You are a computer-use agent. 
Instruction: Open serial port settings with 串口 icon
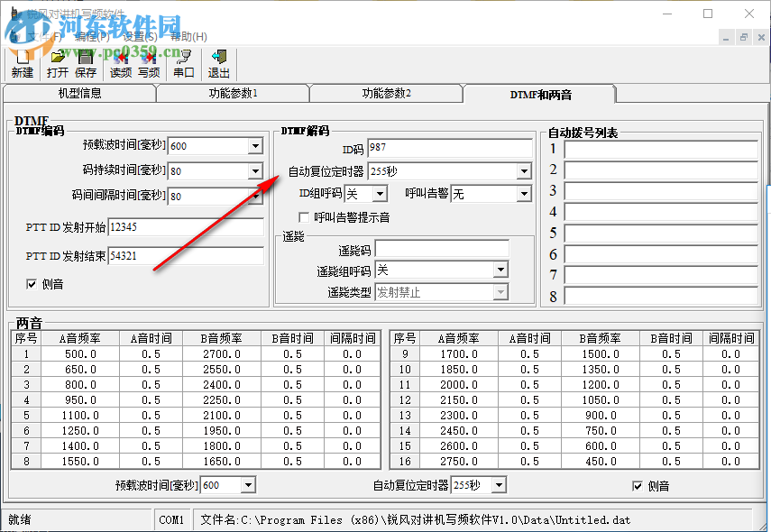[x=182, y=63]
